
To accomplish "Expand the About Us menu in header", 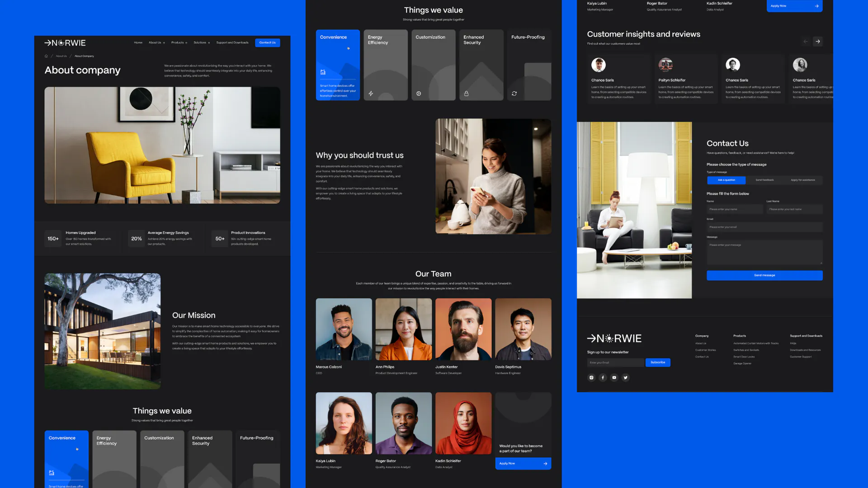I will (157, 43).
